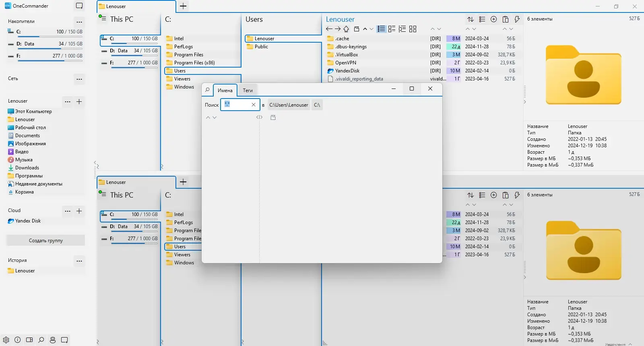The width and height of the screenshot is (644, 346).
Task: Click the folder preview thumbnail in top pane
Action: [x=583, y=75]
